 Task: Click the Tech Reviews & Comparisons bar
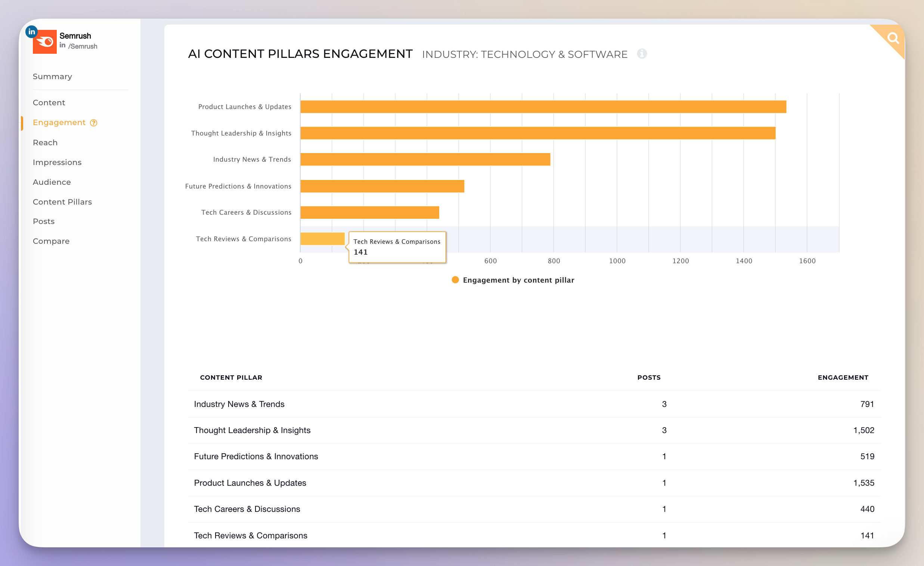322,239
